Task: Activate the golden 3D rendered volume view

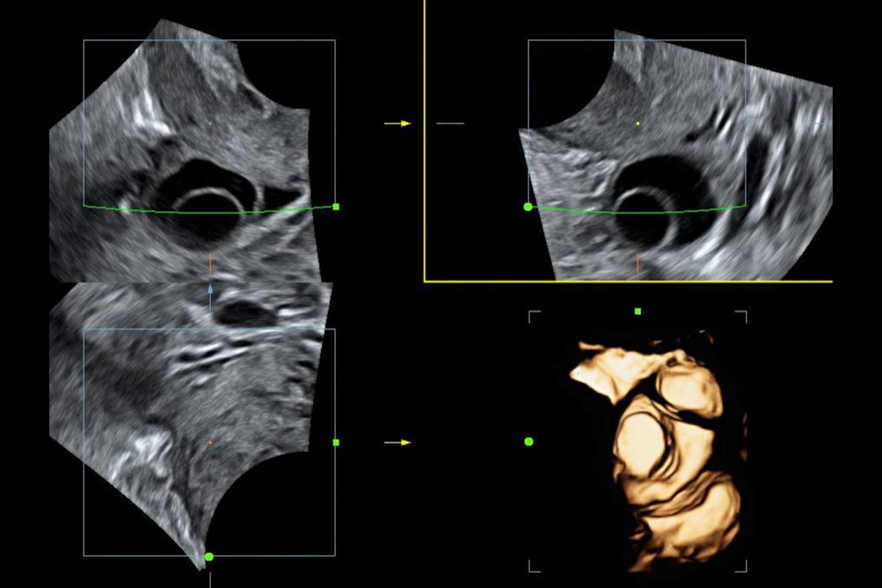Action: (x=658, y=449)
